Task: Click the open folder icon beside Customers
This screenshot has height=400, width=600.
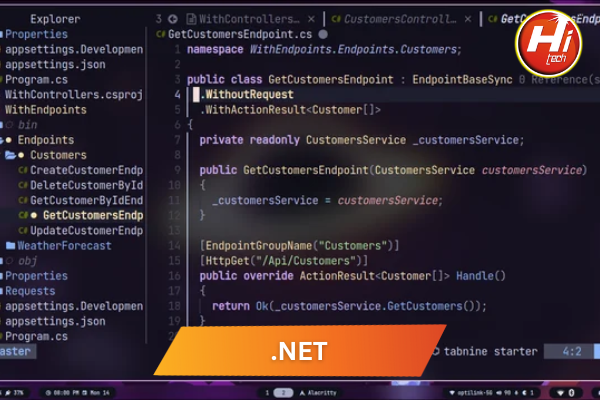Action: pyautogui.click(x=9, y=156)
